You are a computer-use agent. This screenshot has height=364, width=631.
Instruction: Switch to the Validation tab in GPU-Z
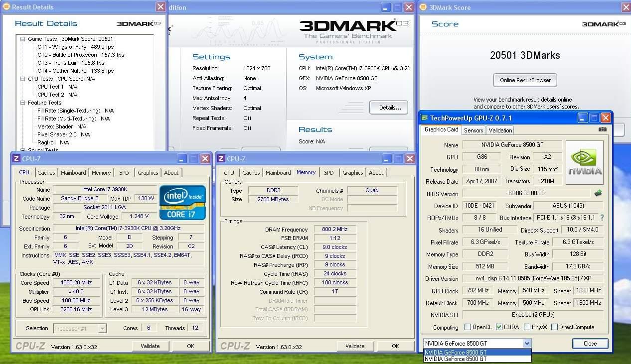click(x=500, y=130)
